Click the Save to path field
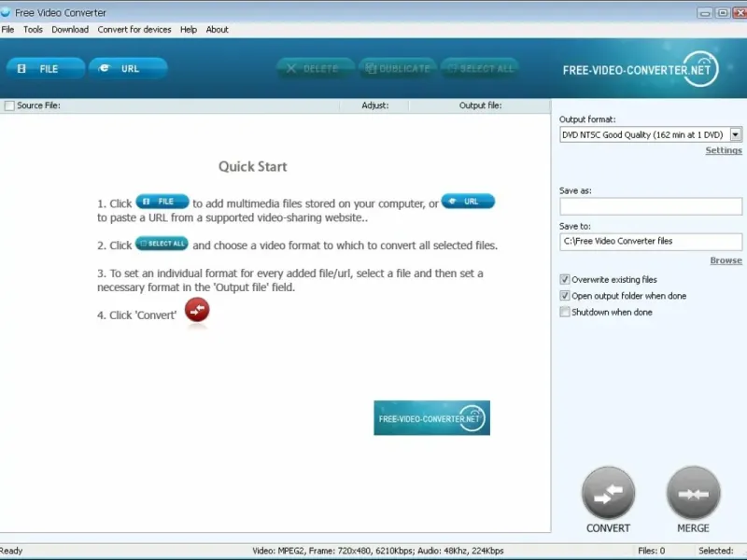This screenshot has width=747, height=560. (x=651, y=242)
